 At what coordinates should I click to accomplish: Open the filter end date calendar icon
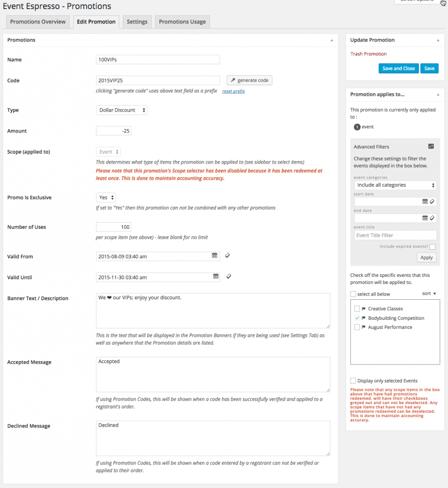[425, 218]
